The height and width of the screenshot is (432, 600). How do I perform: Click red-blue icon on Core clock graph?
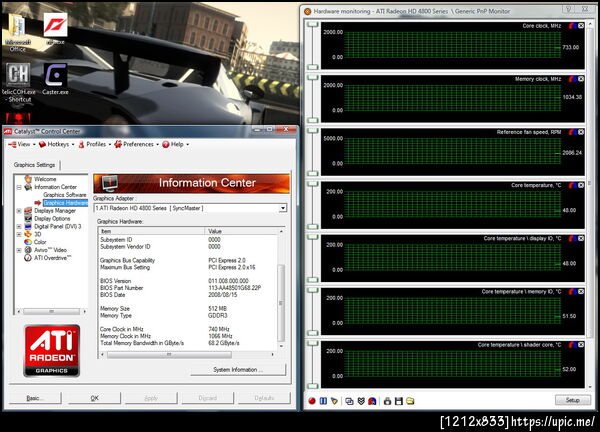click(x=573, y=26)
